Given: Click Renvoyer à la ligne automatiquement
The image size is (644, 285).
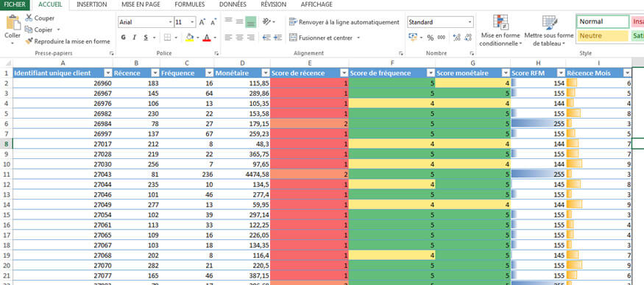Looking at the screenshot, I should [x=344, y=22].
